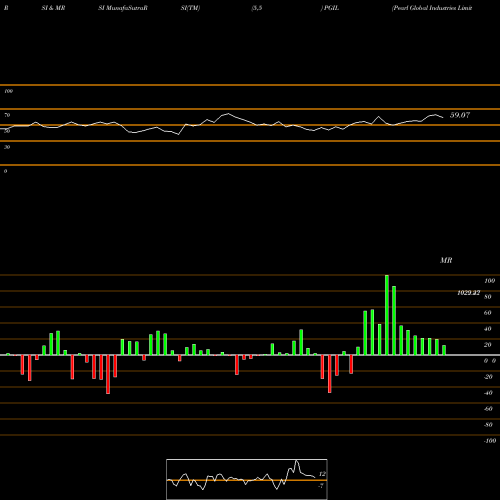Screen dimensions: 500x500
Task: Click the 'Pearl Global Industries Limit' title
Action: point(432,8)
